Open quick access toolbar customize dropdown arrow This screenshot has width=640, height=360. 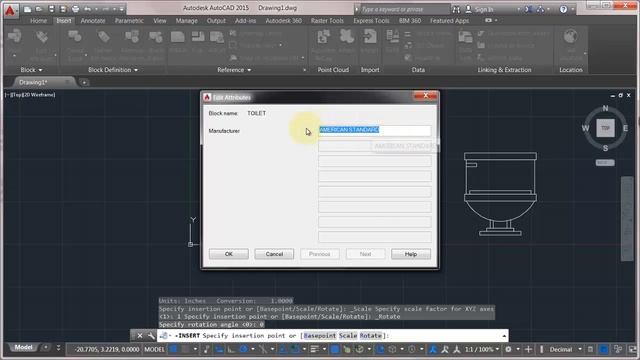tap(121, 9)
